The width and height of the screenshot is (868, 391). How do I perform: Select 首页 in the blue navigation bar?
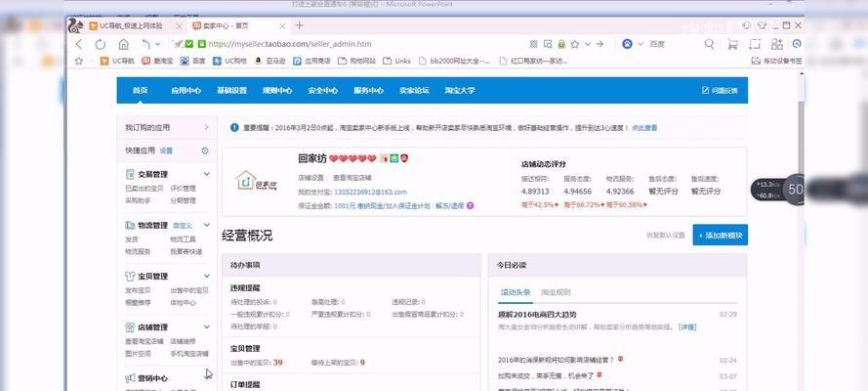click(140, 90)
